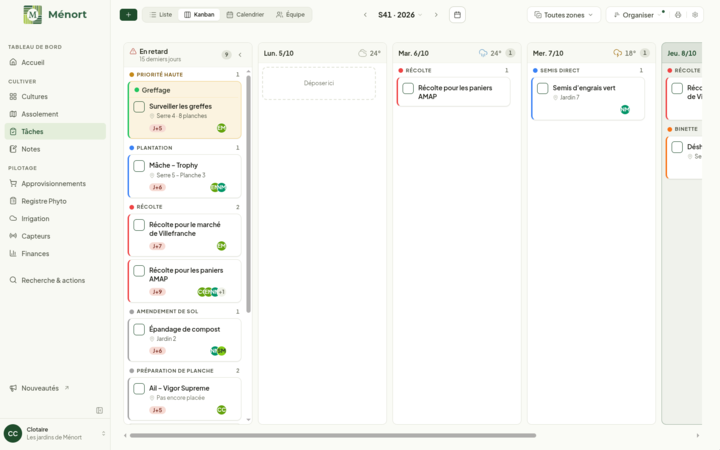The height and width of the screenshot is (450, 720).
Task: Click Tuesday's rain weather icon
Action: [x=483, y=53]
